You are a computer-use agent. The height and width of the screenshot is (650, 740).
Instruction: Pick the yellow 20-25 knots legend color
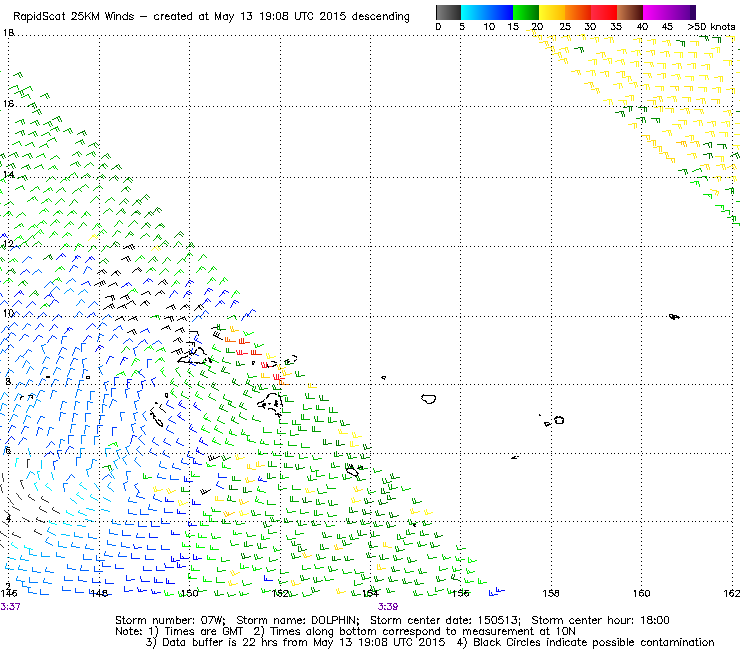(x=552, y=12)
